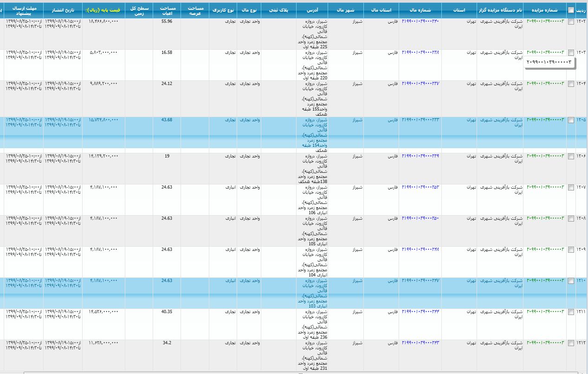Open the blue property number link in row 1207
This screenshot has height=374, width=588.
click(420, 187)
